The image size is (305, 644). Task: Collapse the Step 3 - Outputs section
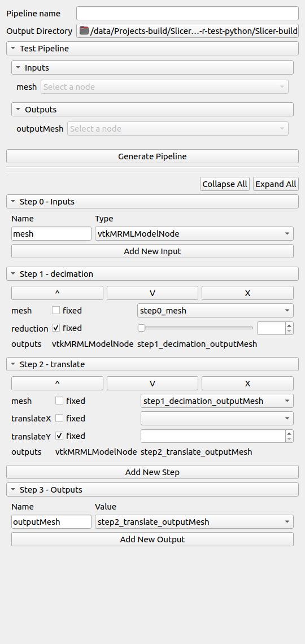point(152,490)
